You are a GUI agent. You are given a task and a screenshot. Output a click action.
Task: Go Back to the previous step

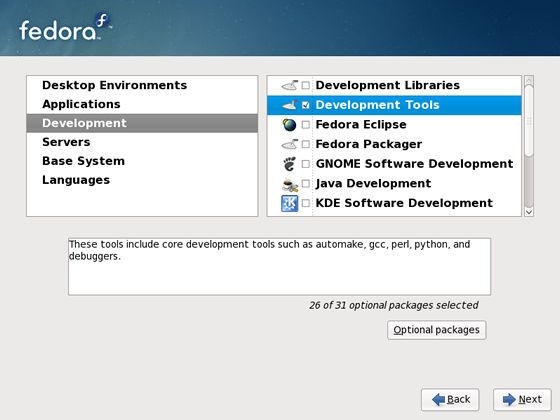tap(450, 399)
